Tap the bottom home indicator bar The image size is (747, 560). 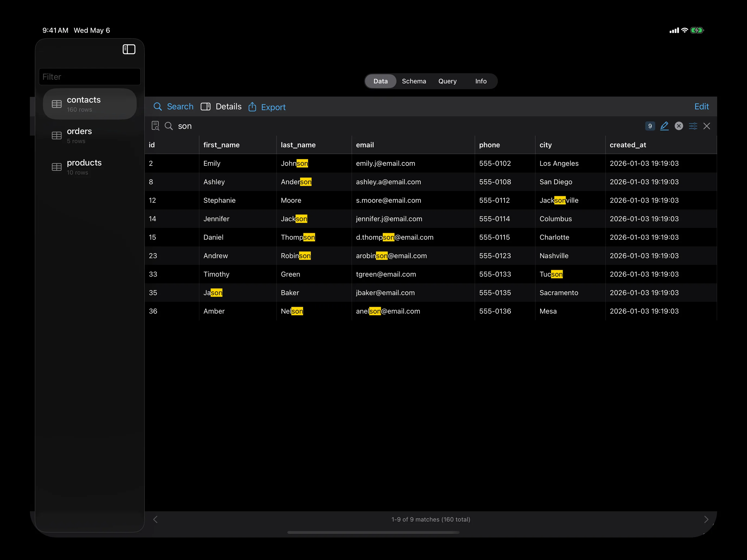[x=373, y=532]
